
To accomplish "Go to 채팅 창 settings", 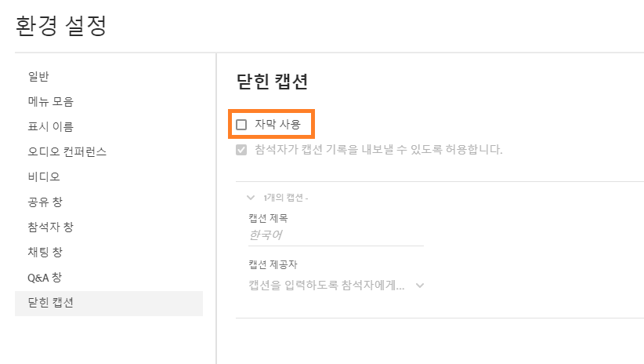I will click(45, 252).
